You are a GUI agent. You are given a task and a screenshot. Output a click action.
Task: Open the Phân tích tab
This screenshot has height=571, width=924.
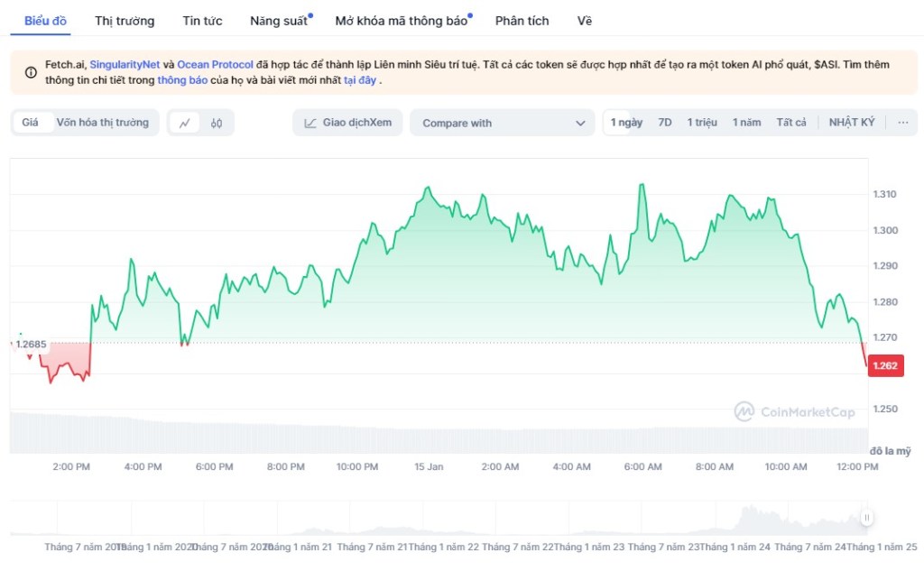coord(522,21)
